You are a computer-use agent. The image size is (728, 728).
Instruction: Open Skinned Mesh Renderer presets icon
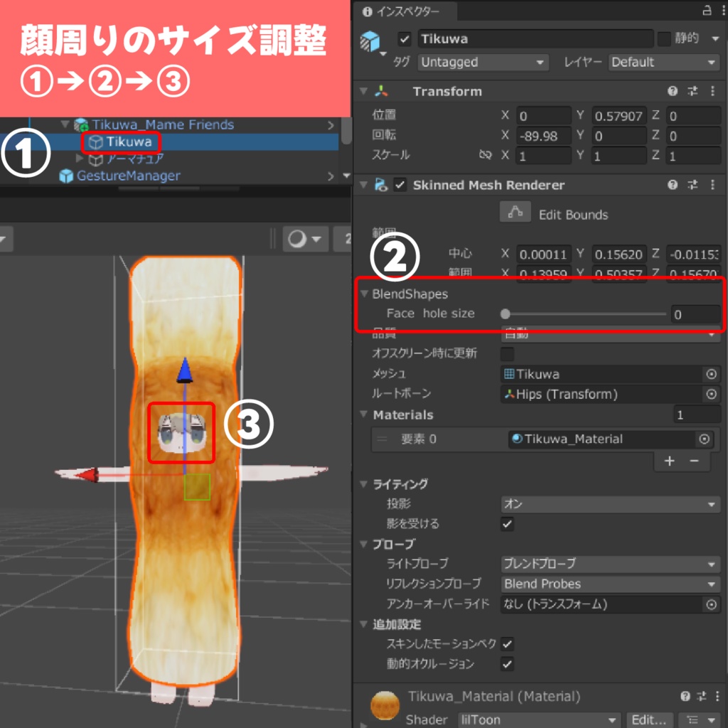click(692, 185)
